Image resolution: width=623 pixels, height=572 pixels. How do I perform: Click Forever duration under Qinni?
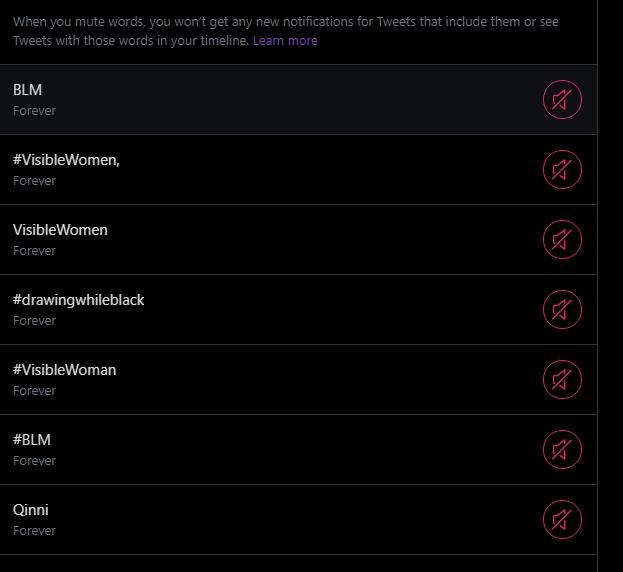point(34,531)
